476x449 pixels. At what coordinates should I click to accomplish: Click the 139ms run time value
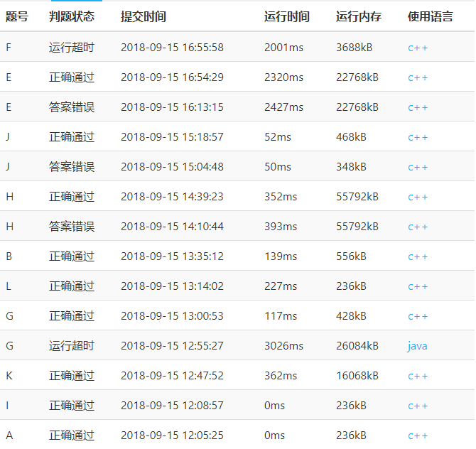(281, 256)
